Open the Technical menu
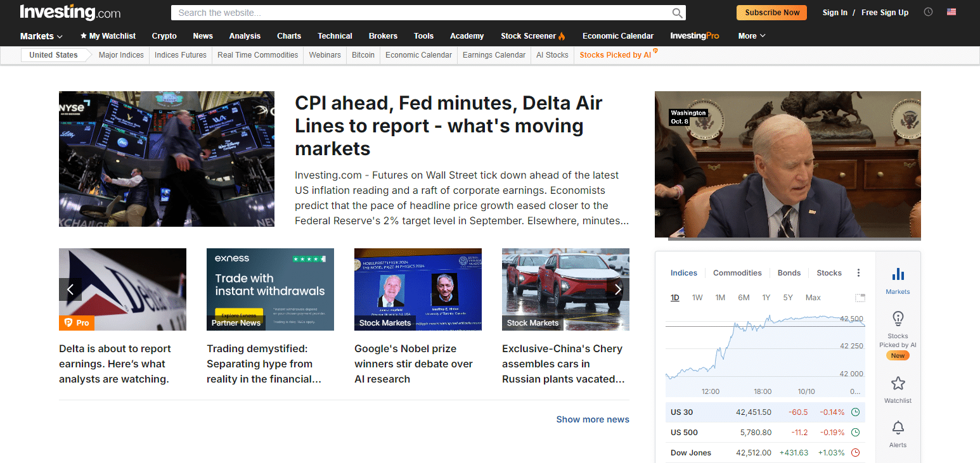This screenshot has width=980, height=463. pyautogui.click(x=335, y=36)
